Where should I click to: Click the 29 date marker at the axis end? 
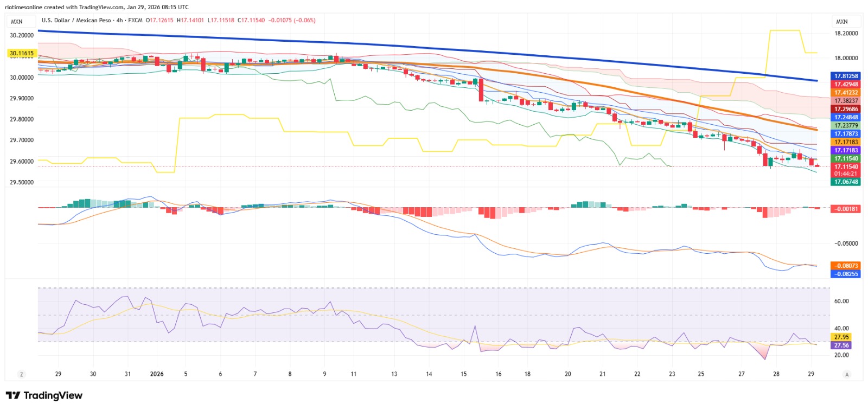click(x=811, y=374)
